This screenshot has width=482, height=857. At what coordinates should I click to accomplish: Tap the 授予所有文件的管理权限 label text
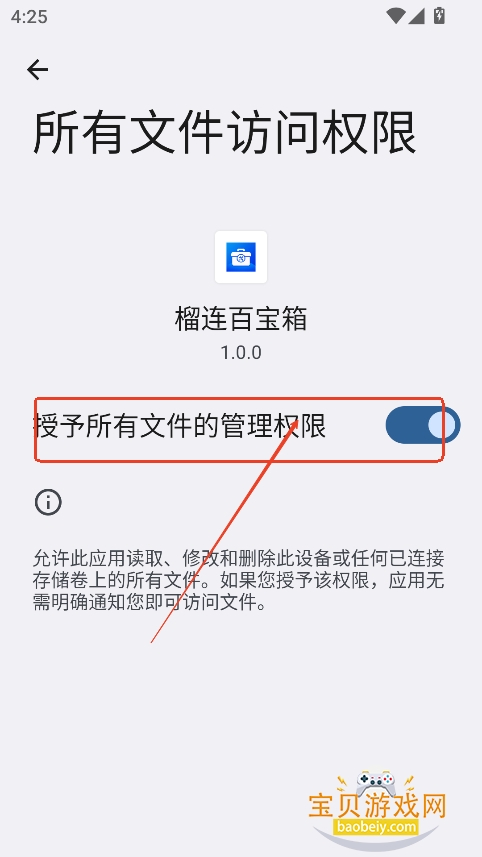tap(180, 425)
